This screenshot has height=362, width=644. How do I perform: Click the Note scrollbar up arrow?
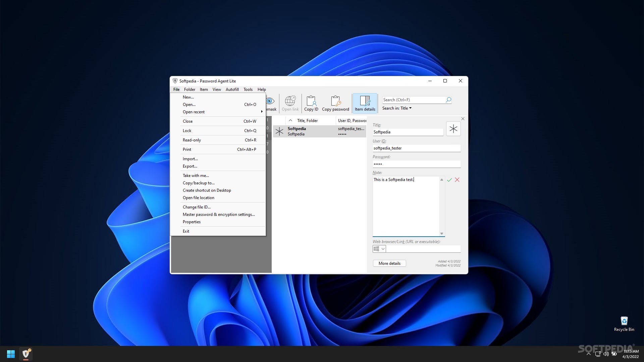point(442,180)
